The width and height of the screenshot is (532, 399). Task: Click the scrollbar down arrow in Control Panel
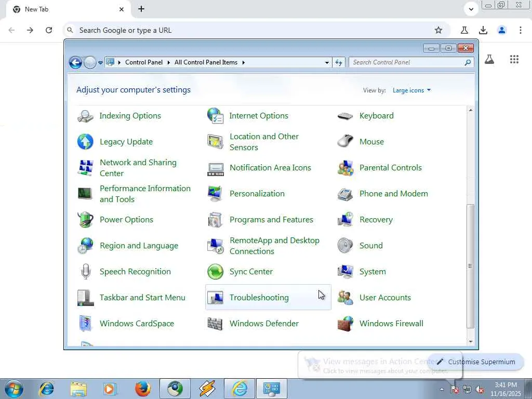click(x=470, y=341)
